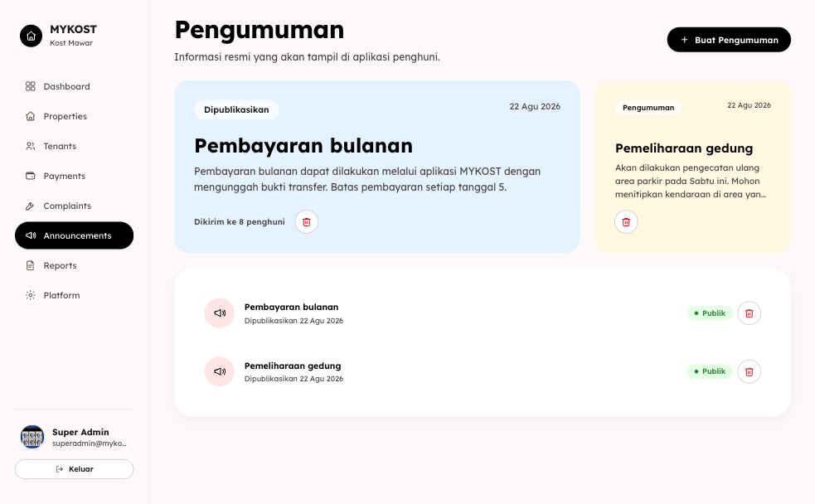This screenshot has height=504, width=815.
Task: Click the Payments wallet icon
Action: (x=31, y=176)
